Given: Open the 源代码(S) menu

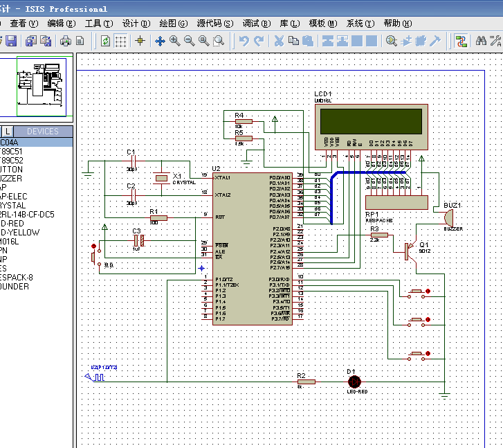Looking at the screenshot, I should coord(215,24).
